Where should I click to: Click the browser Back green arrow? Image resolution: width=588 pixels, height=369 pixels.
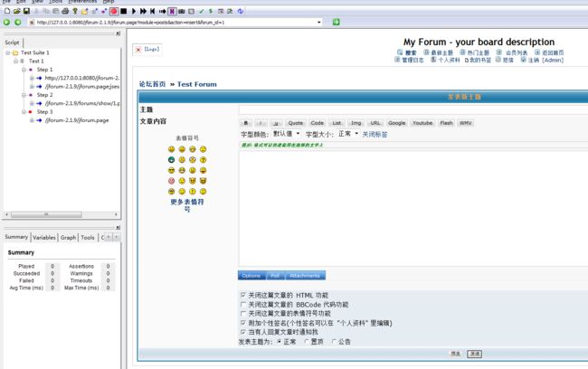coord(6,22)
